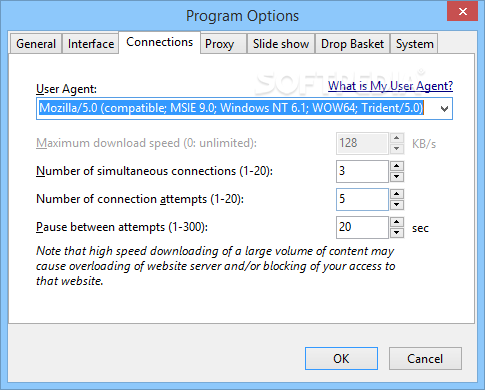Click the up arrow for maximum download speed
The width and height of the screenshot is (485, 390).
pyautogui.click(x=397, y=138)
